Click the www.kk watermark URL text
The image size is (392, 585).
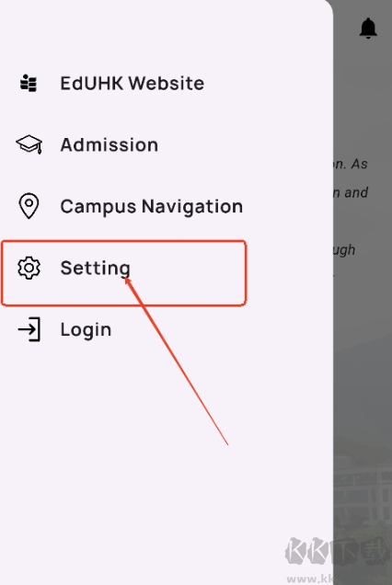[x=310, y=579]
